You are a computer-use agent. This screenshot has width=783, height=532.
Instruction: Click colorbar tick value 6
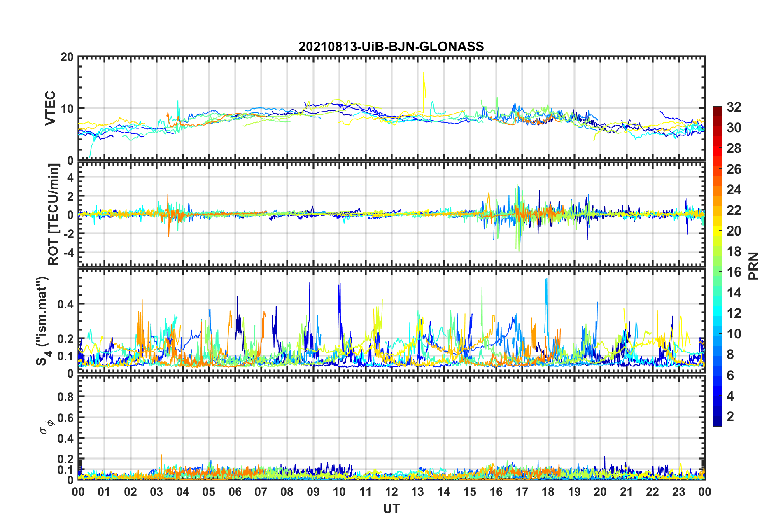tap(730, 375)
